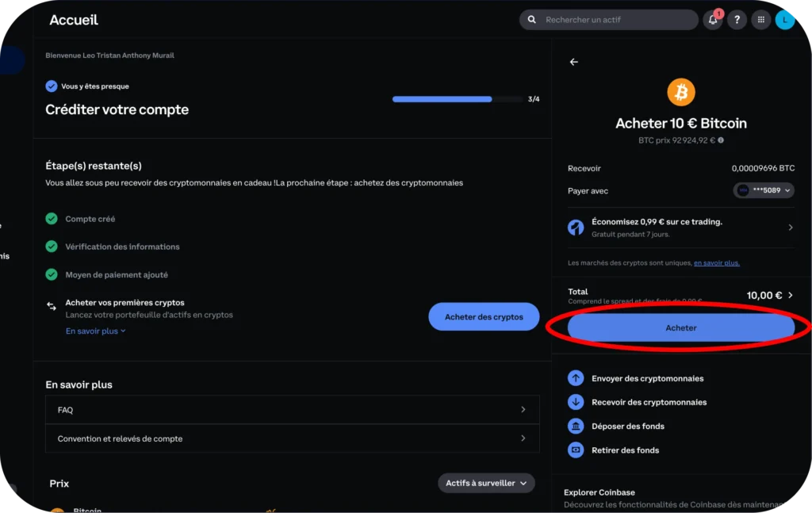Click the blue checkmark beside Vous y êtes presque
Screen dimensions: 812x513
coord(52,86)
